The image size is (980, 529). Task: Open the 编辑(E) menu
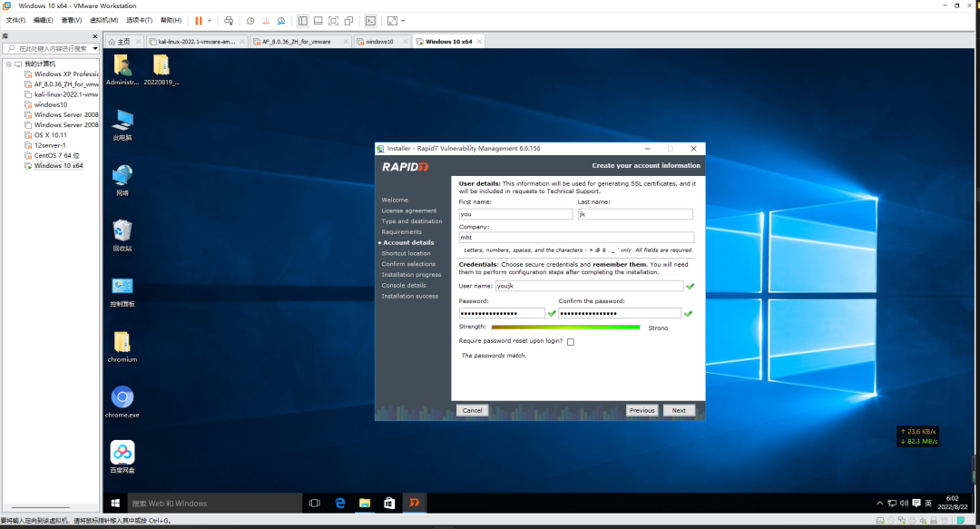[44, 21]
